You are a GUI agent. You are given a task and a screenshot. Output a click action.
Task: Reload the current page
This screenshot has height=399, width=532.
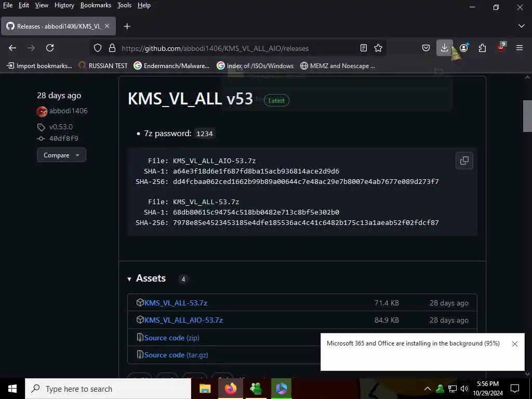(x=50, y=48)
